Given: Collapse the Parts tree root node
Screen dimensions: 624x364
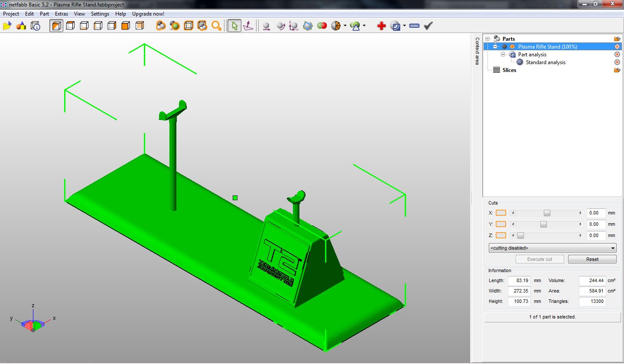Looking at the screenshot, I should coord(487,39).
